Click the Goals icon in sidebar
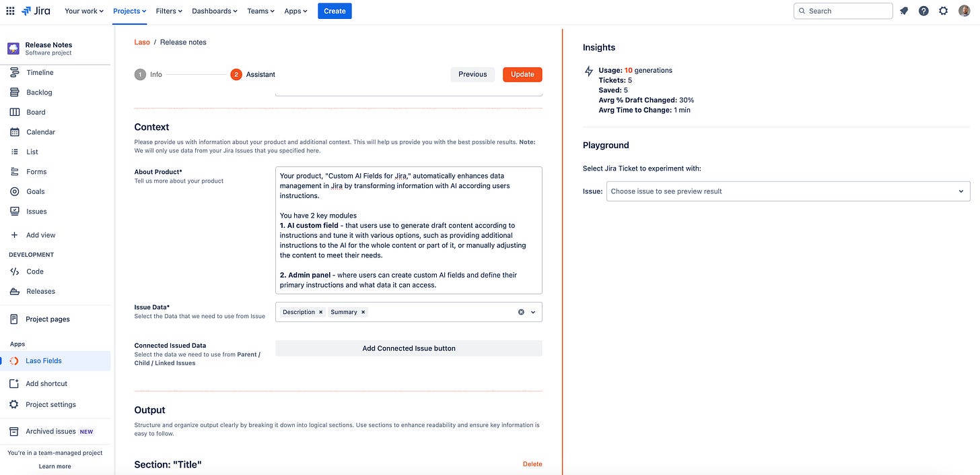The height and width of the screenshot is (475, 980). (14, 191)
